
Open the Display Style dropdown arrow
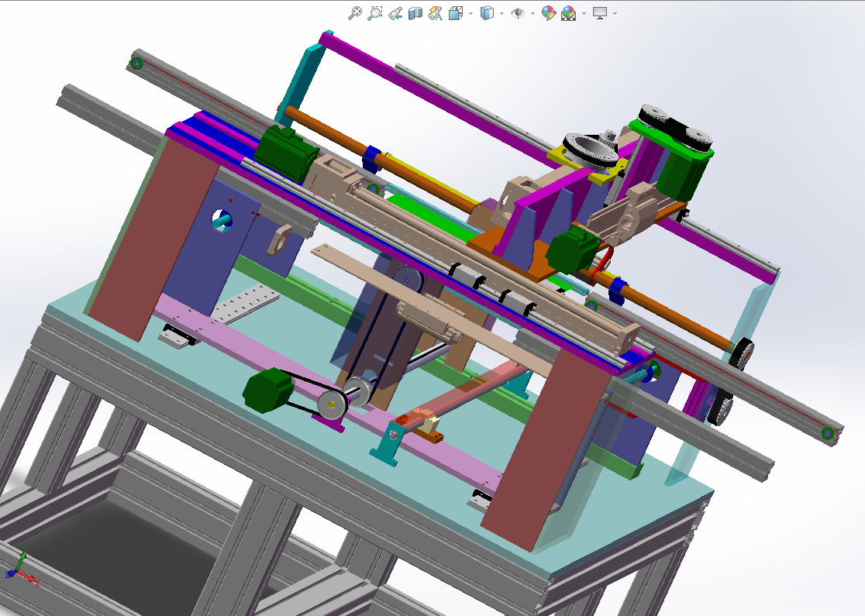point(501,13)
